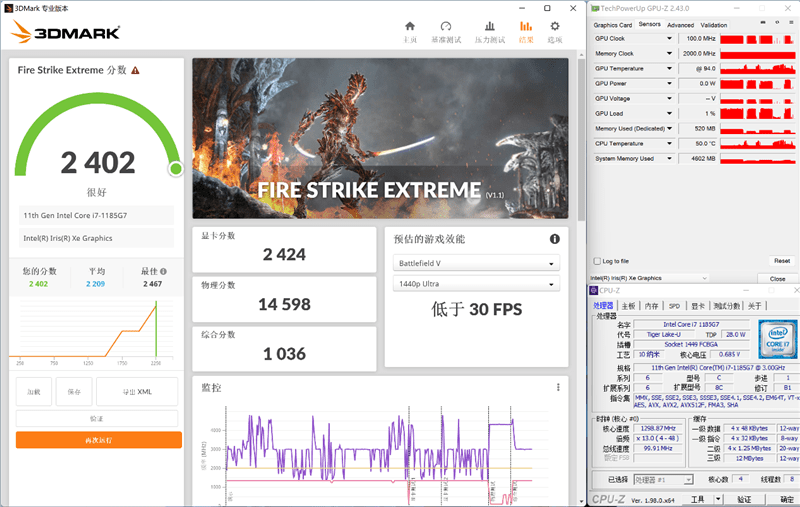Image resolution: width=800 pixels, height=507 pixels.
Task: Open the CPU-Z processor selection combo box
Action: tap(663, 479)
